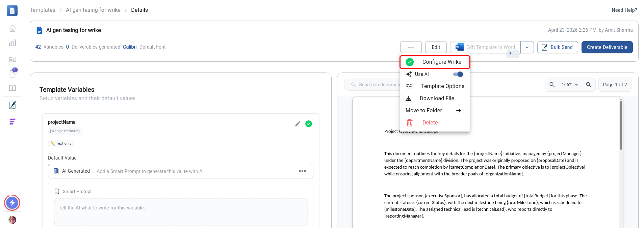Screen dimensions: 644x228
Task: Choose Move to Folder menu entry
Action: point(435,111)
